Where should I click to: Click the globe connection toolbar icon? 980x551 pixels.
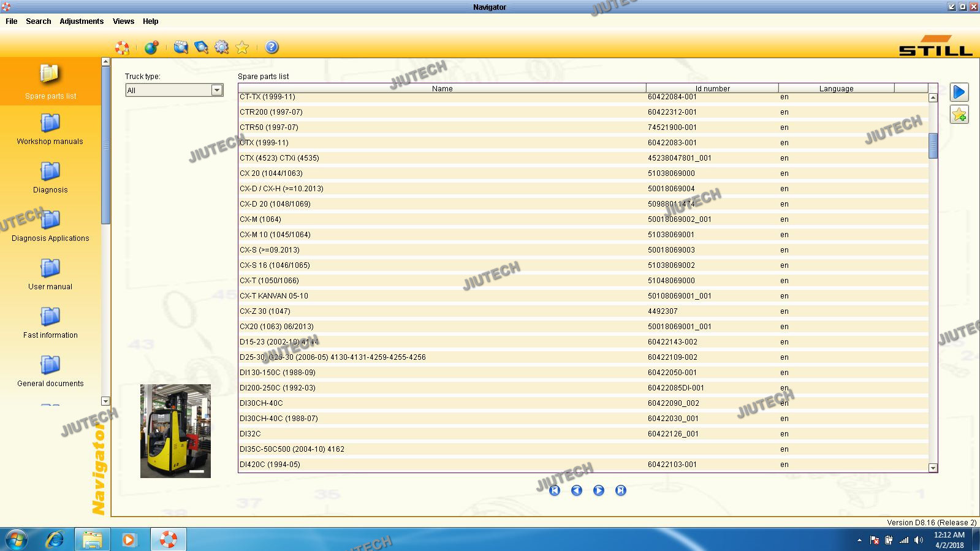point(151,47)
